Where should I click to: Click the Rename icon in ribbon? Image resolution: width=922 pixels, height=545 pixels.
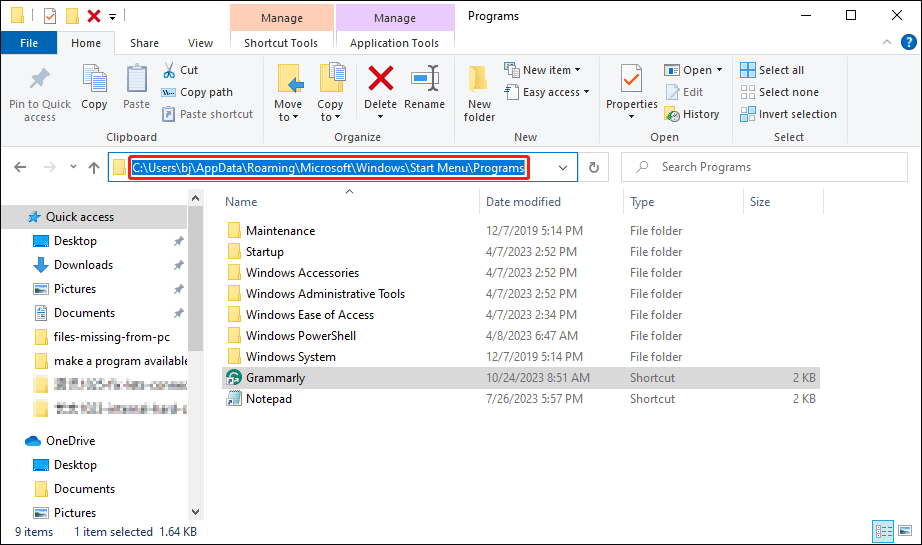pos(425,79)
